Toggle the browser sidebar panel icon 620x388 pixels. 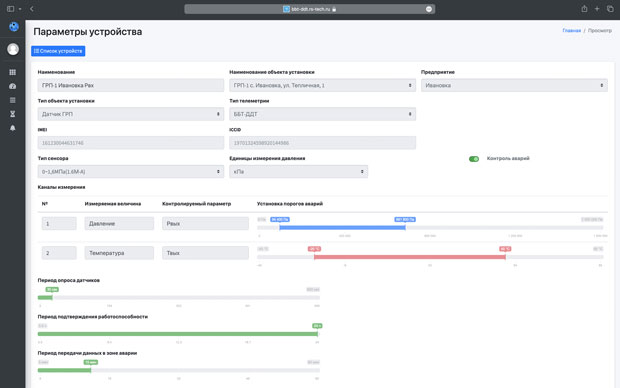(11, 9)
